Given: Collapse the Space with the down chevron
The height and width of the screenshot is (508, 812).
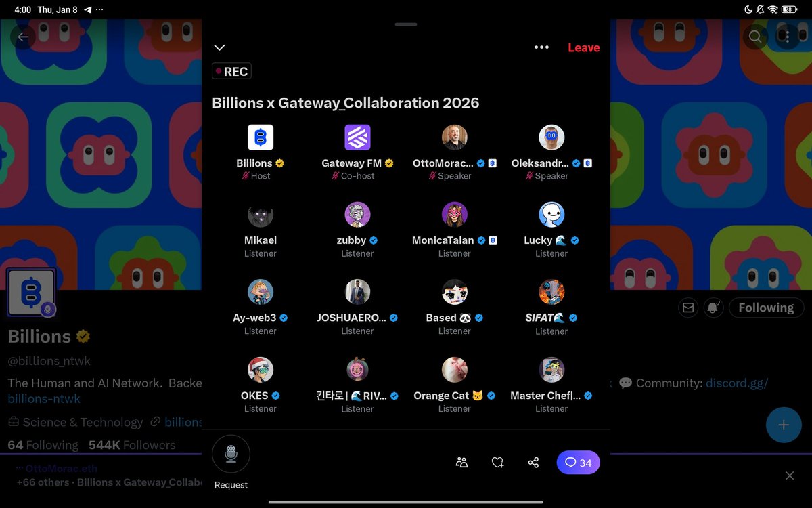Looking at the screenshot, I should [219, 47].
